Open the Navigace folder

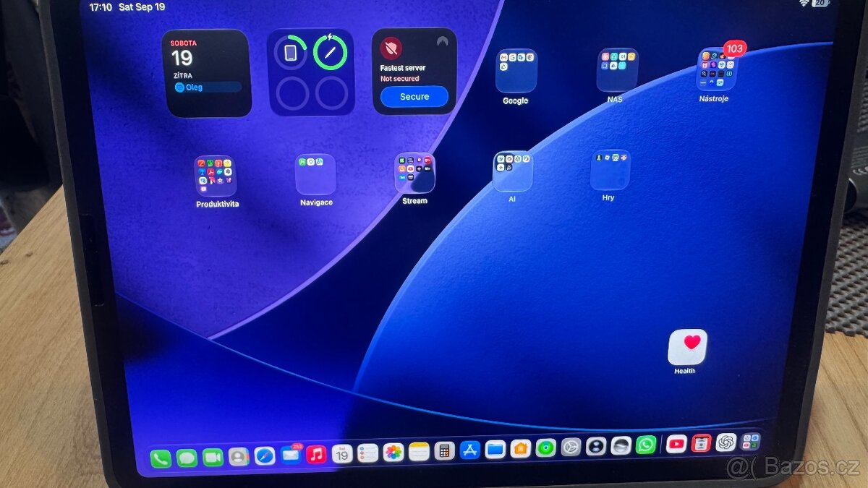pyautogui.click(x=315, y=174)
